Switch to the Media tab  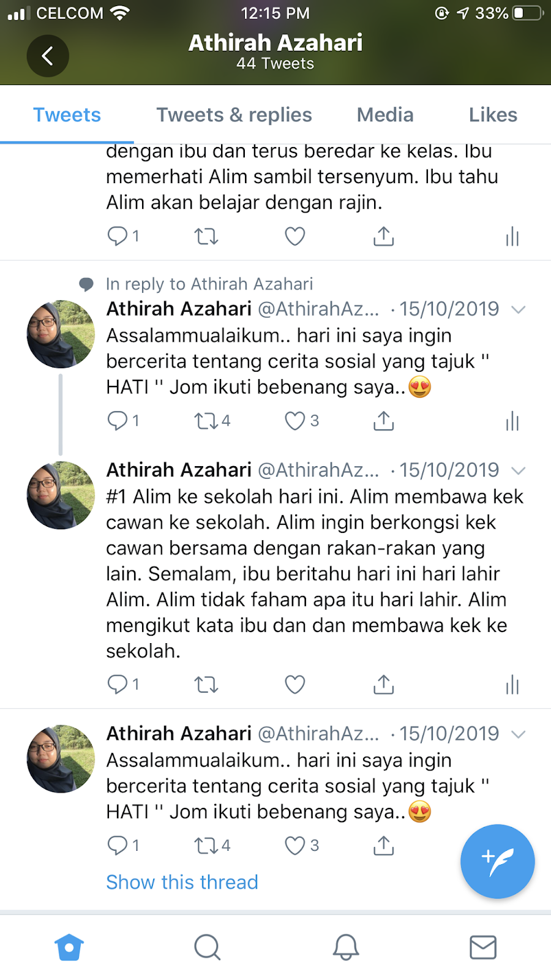click(385, 115)
